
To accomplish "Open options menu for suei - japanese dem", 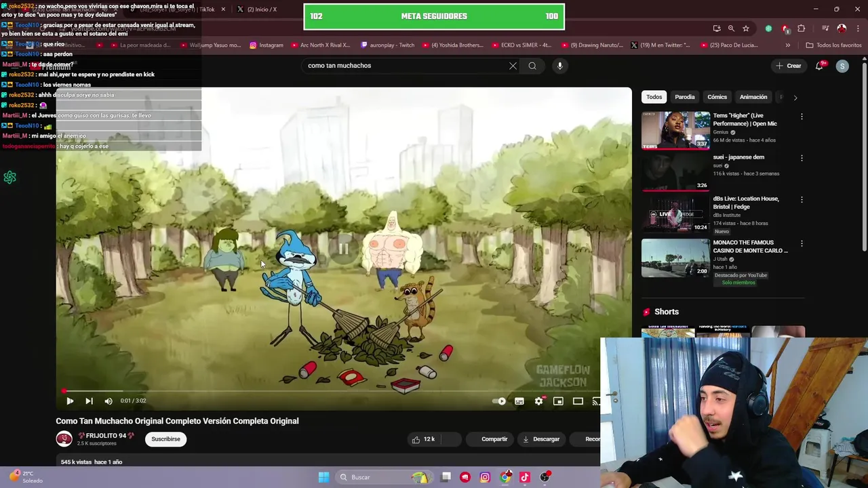I will click(802, 158).
